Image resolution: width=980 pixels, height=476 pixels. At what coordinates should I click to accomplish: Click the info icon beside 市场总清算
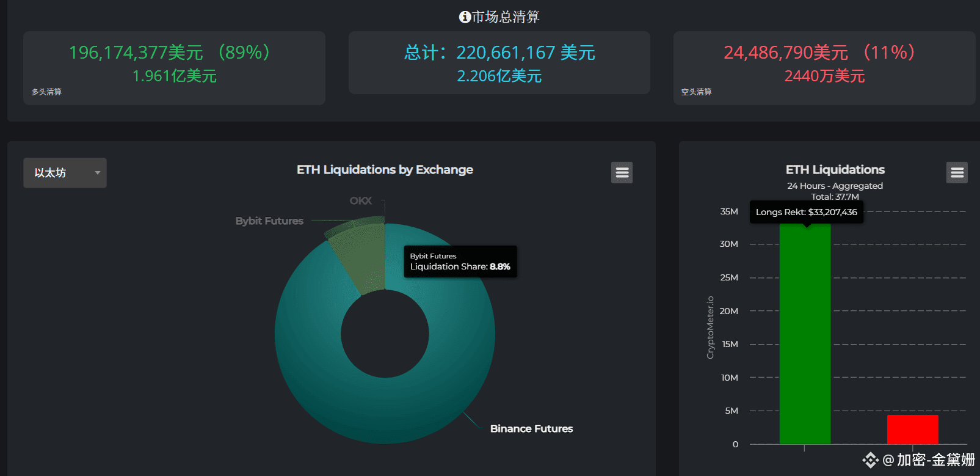(x=465, y=17)
